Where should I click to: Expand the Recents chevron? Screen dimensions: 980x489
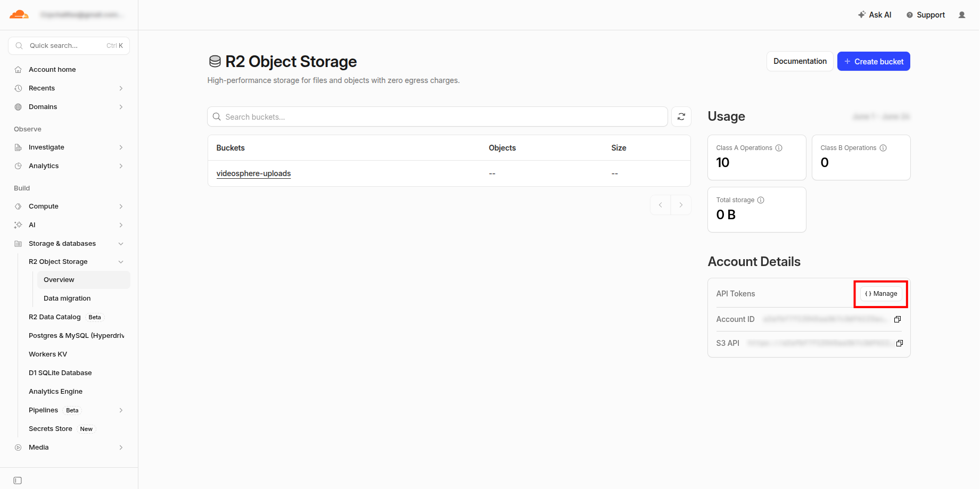pos(121,88)
